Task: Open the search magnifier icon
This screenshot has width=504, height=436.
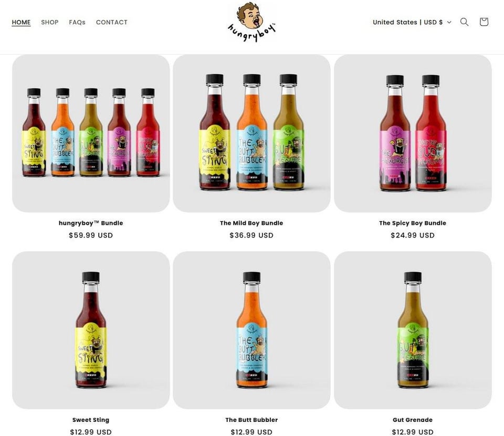Action: click(464, 22)
